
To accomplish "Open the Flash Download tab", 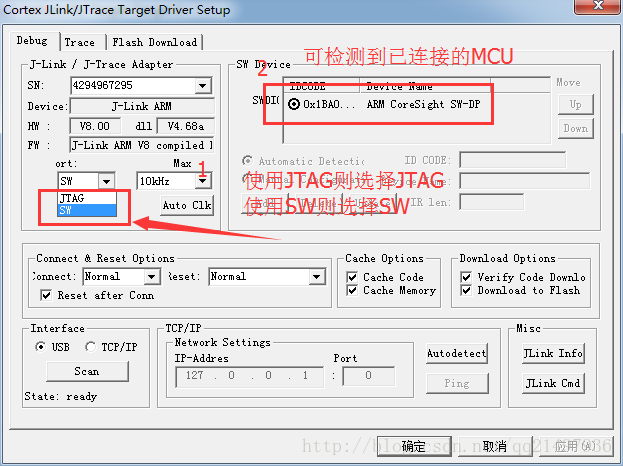I will [x=155, y=42].
